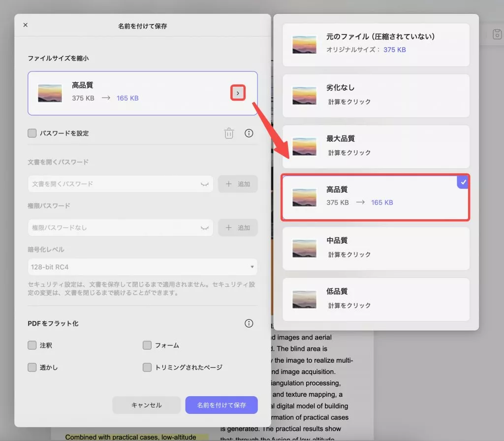Close the 名前を付けて保存 dialog
The image size is (504, 441).
point(25,25)
